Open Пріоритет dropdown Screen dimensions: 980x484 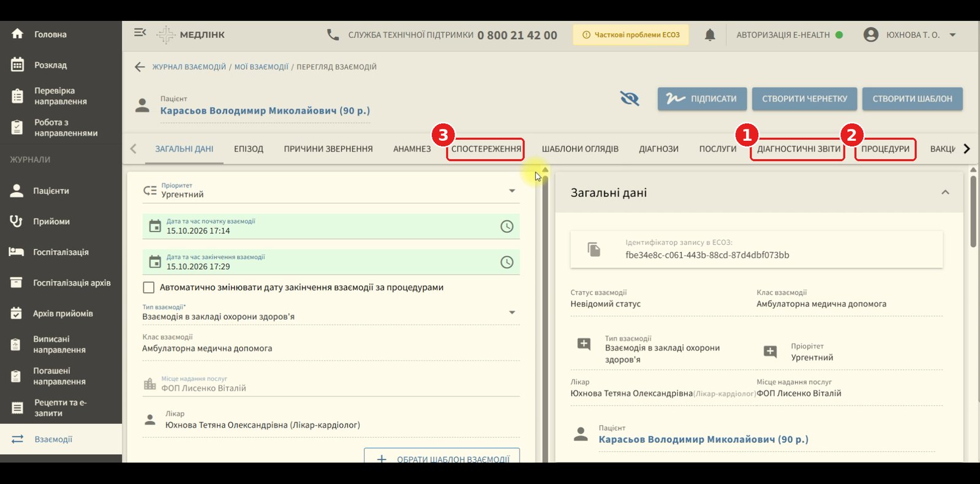point(331,191)
